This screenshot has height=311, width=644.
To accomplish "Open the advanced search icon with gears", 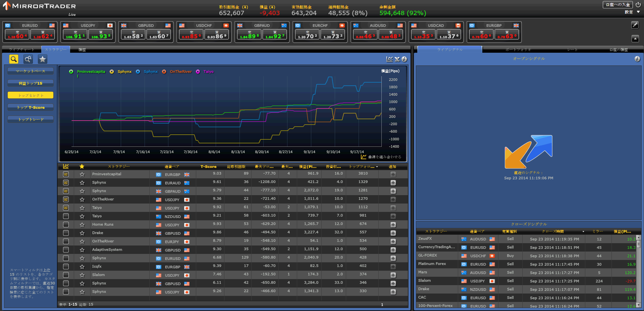I will (28, 59).
